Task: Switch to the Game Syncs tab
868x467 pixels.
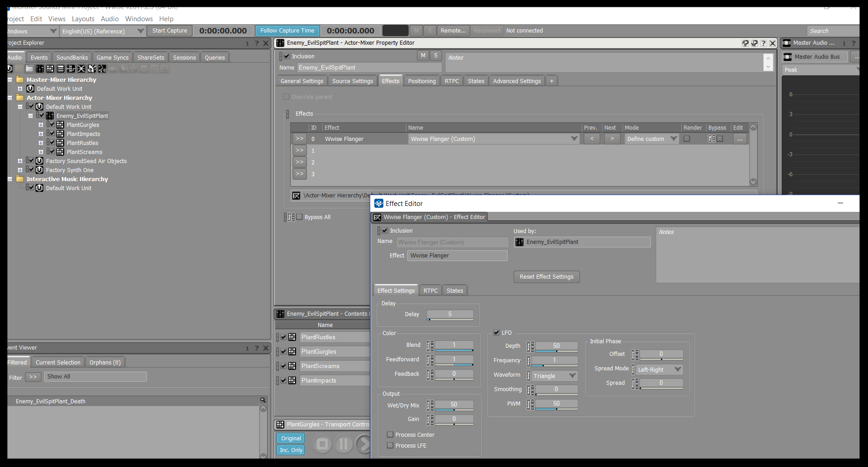Action: [x=113, y=57]
